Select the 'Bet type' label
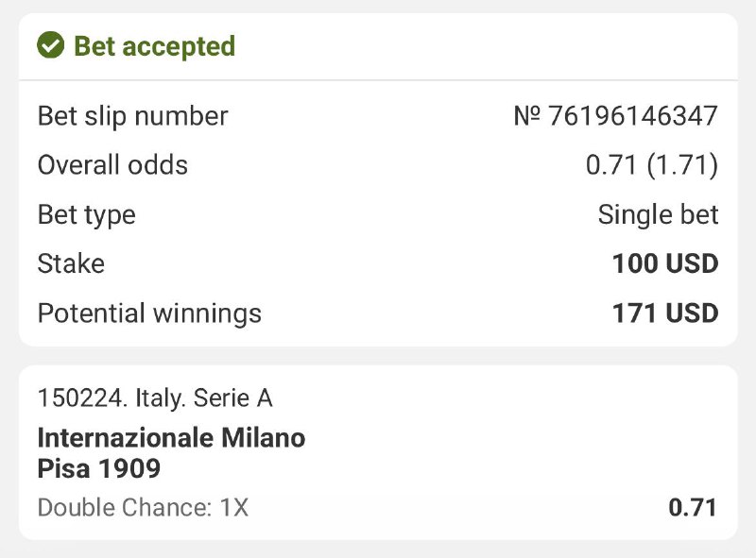Viewport: 756px width, 558px height. pyautogui.click(x=86, y=214)
